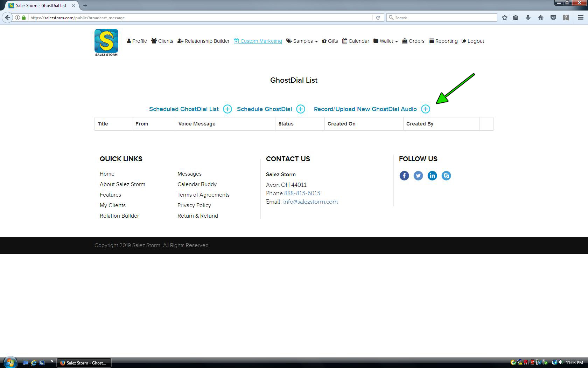
Task: Open a new browser tab
Action: [x=85, y=6]
